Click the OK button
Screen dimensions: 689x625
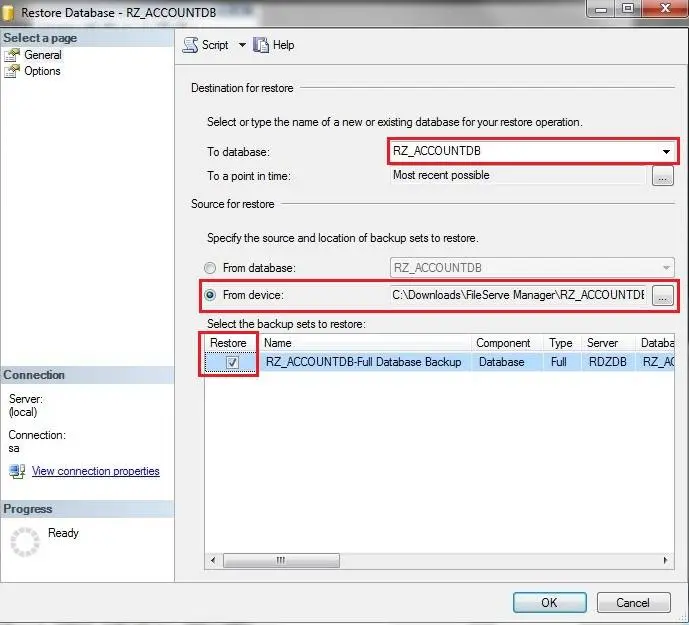point(549,603)
